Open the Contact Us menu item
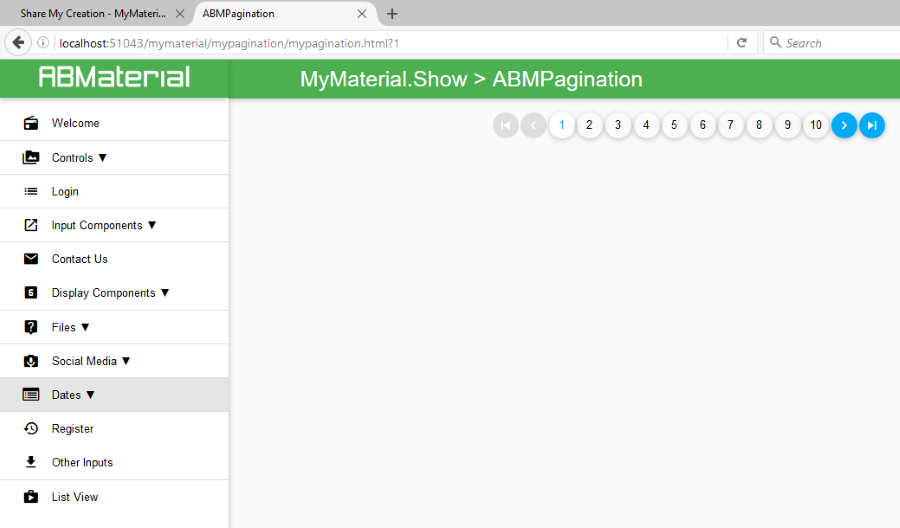The width and height of the screenshot is (900, 528). pyautogui.click(x=114, y=259)
